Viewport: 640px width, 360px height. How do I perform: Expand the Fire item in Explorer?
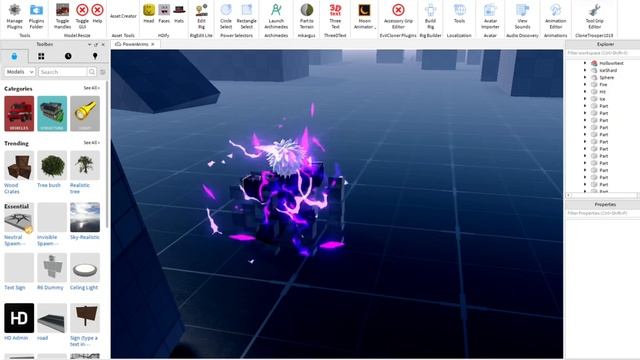pyautogui.click(x=585, y=84)
